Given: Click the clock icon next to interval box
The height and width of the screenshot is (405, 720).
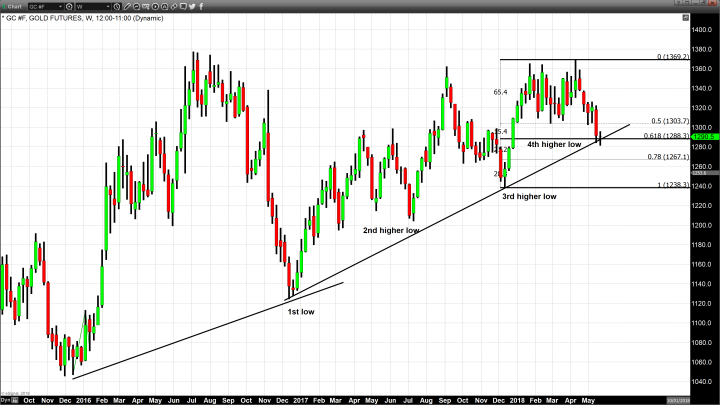Looking at the screenshot, I should [117, 6].
